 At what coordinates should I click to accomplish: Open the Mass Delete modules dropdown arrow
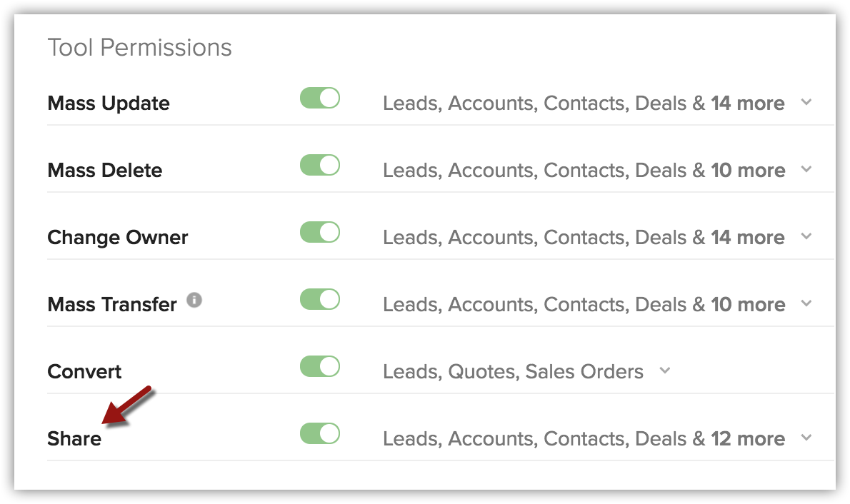[806, 169]
